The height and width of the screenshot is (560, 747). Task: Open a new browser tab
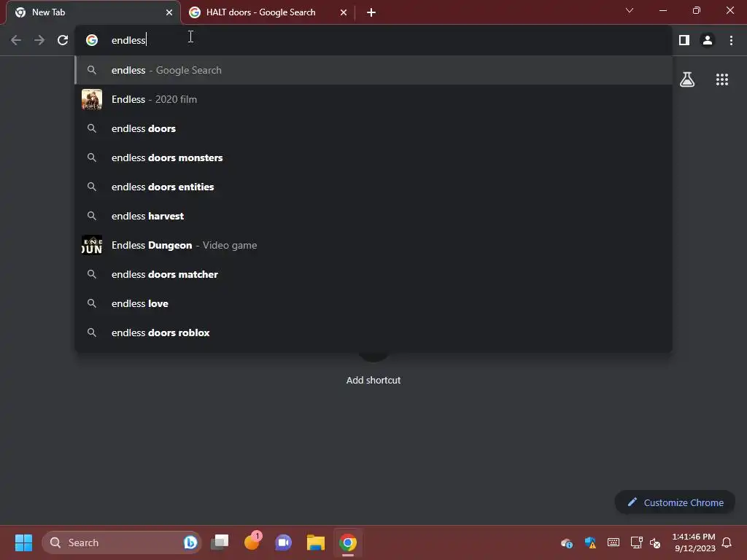click(x=371, y=12)
